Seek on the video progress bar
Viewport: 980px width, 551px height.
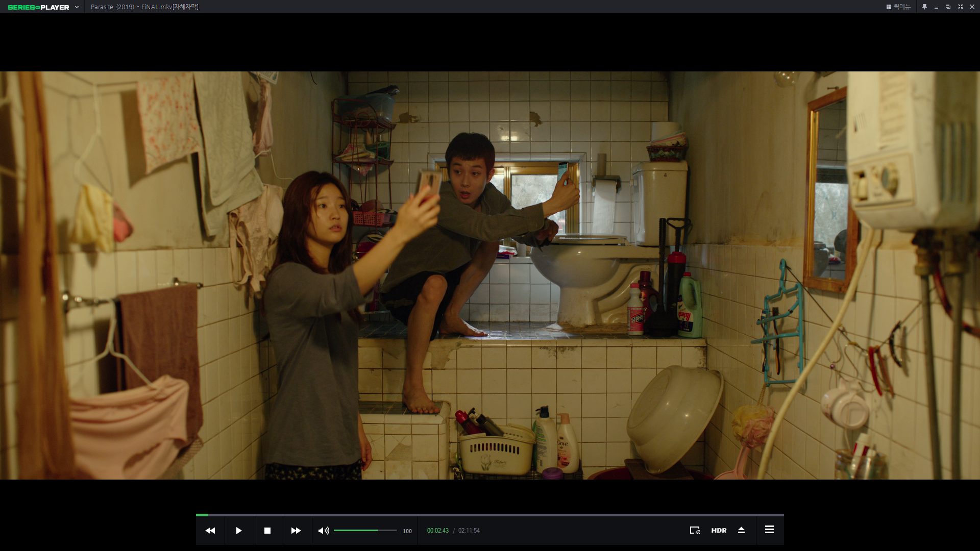[x=490, y=515]
